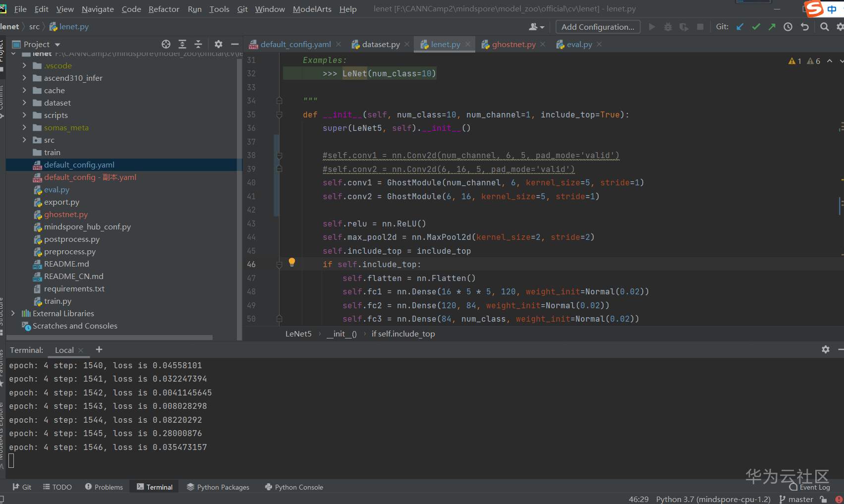
Task: Click Add Configuration button
Action: pyautogui.click(x=597, y=27)
